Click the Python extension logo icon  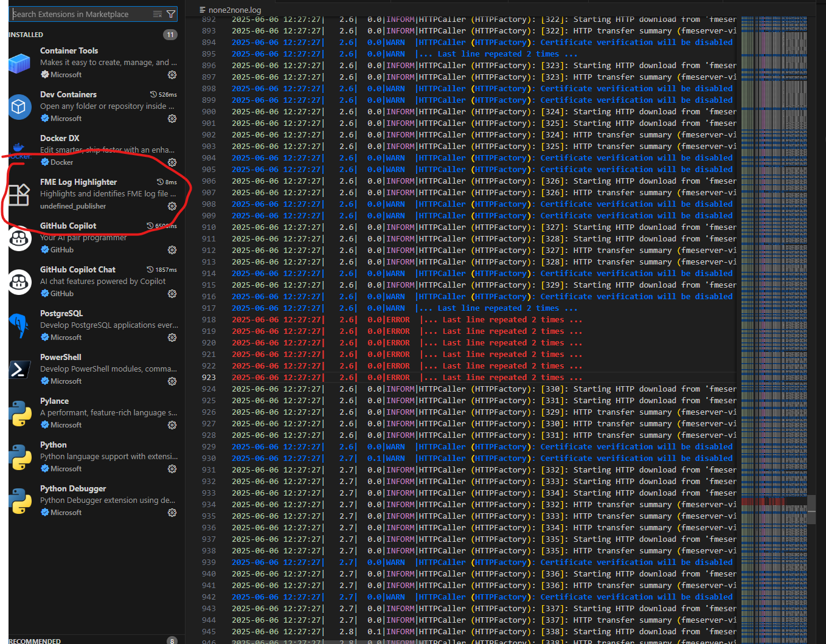tap(19, 457)
